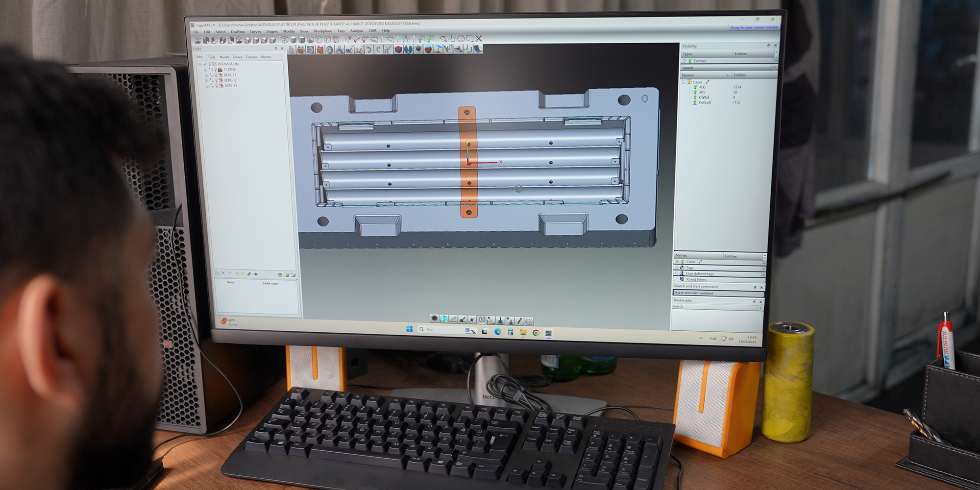Click the gear-wheel job icon in CAM toolbar

(329, 49)
